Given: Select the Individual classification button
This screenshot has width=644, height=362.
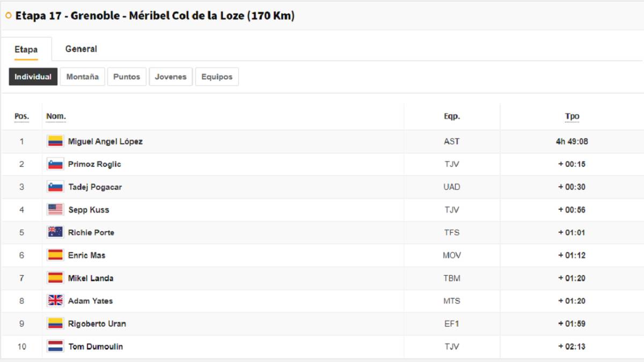Looking at the screenshot, I should click(x=33, y=77).
